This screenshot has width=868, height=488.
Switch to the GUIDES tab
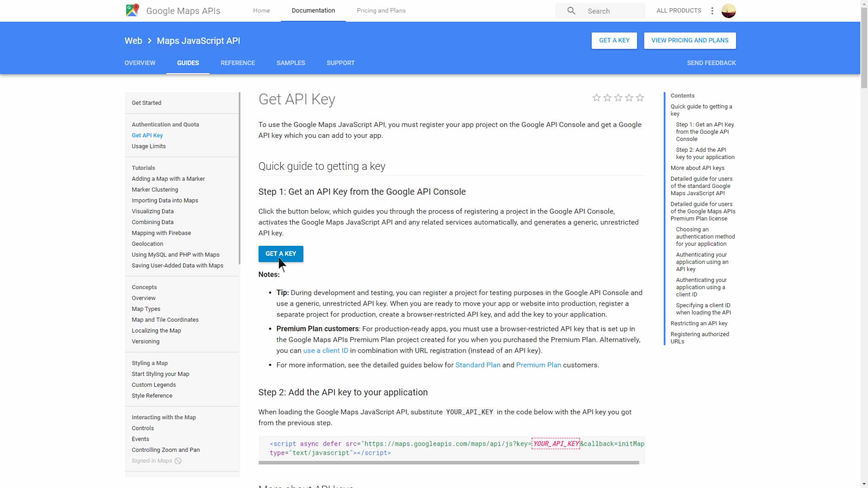(188, 63)
